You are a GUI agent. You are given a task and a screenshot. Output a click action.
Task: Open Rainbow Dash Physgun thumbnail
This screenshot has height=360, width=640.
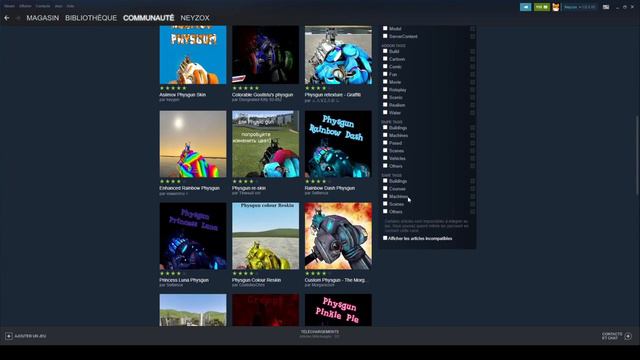(x=338, y=144)
